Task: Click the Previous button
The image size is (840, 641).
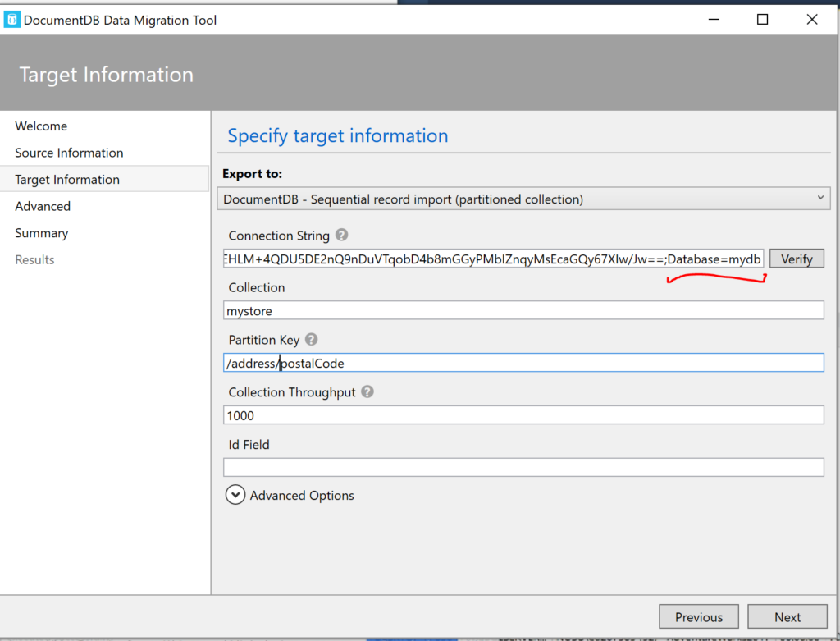Action: coord(699,617)
